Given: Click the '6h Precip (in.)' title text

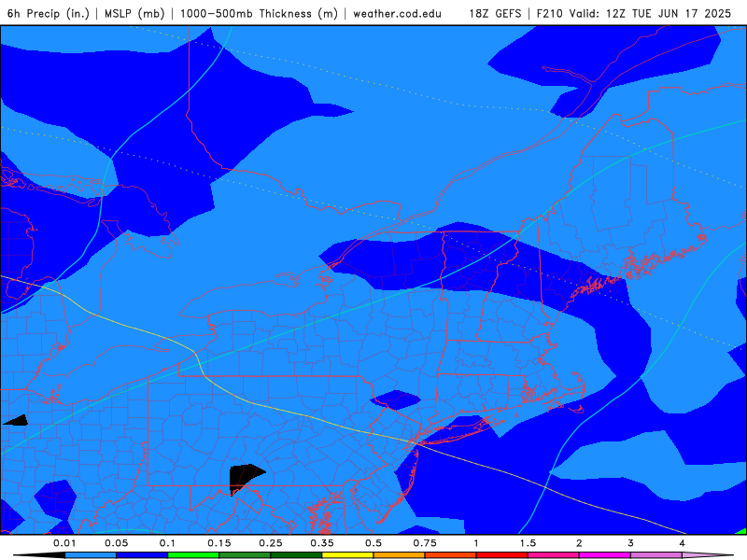Looking at the screenshot, I should click(x=49, y=13).
